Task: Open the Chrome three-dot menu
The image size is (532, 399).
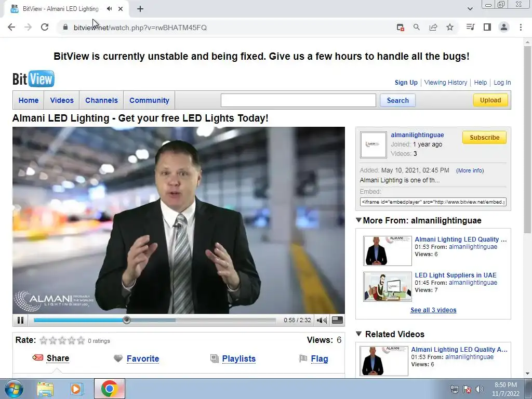Action: 521,27
